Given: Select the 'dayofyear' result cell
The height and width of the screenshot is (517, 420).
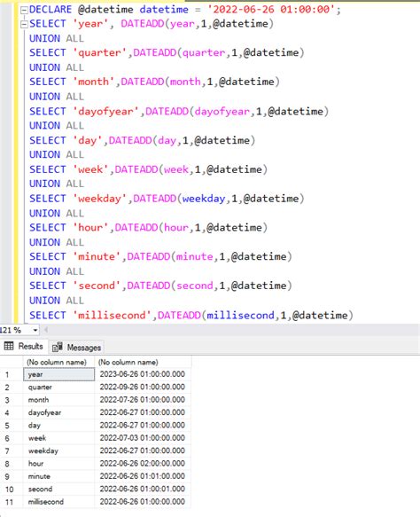Looking at the screenshot, I should [59, 412].
